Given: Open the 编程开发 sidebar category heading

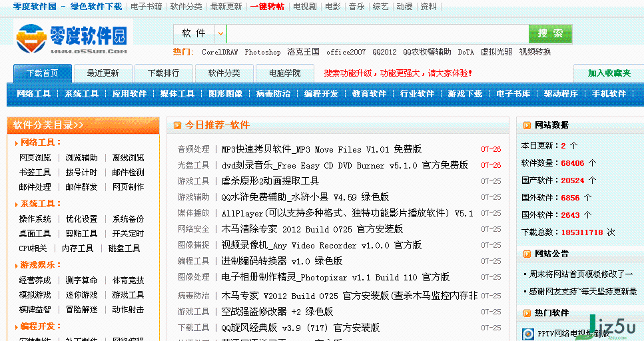Looking at the screenshot, I should [x=40, y=326].
